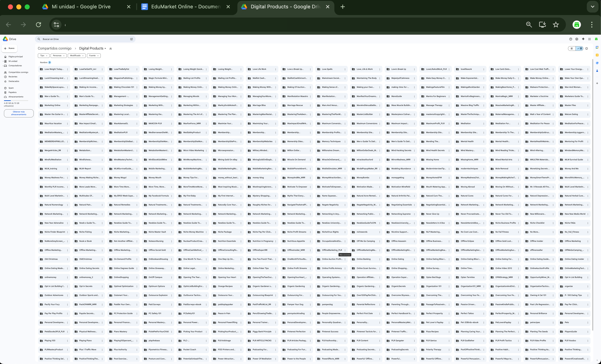Select the grid layout view
Viewport: 601px width, 364px height.
pos(579,48)
